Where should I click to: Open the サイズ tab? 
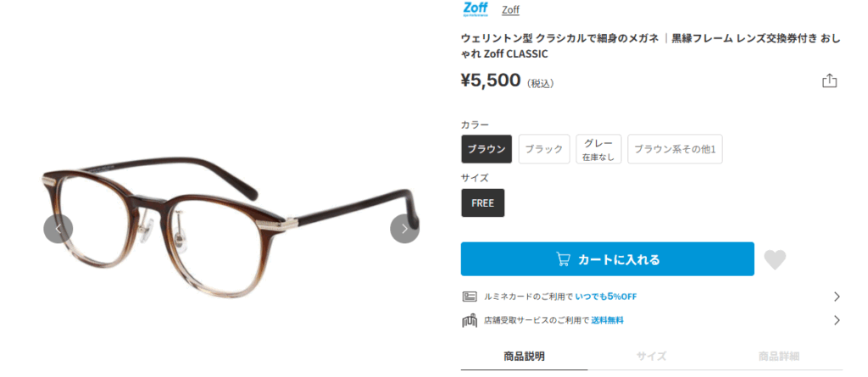651,356
